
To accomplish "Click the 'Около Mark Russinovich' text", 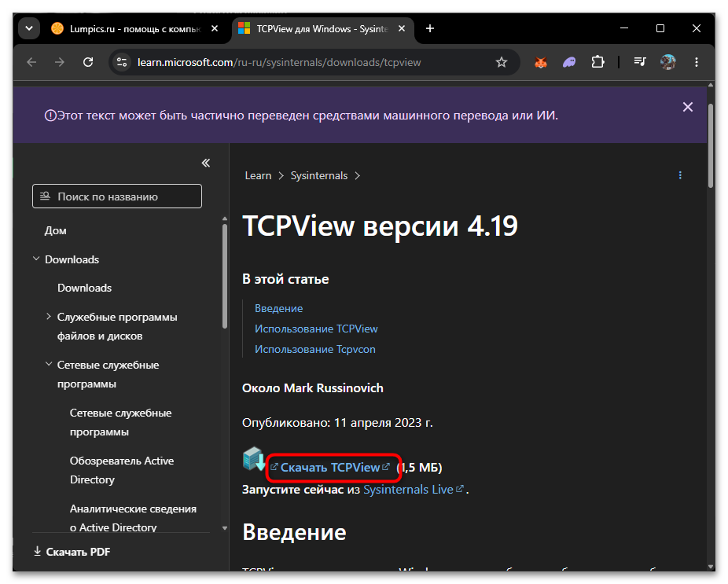I will pyautogui.click(x=312, y=388).
